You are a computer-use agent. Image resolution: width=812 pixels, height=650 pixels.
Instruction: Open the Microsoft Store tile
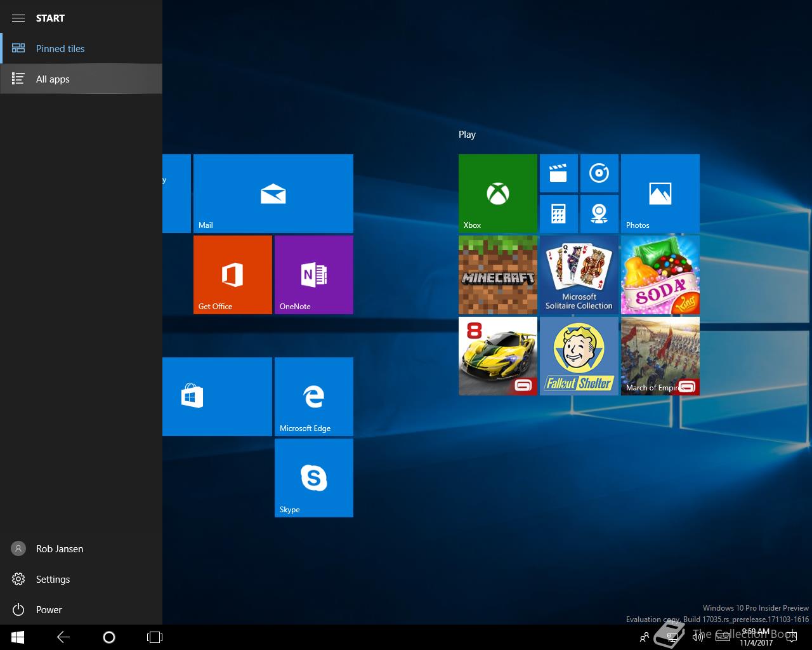[217, 397]
